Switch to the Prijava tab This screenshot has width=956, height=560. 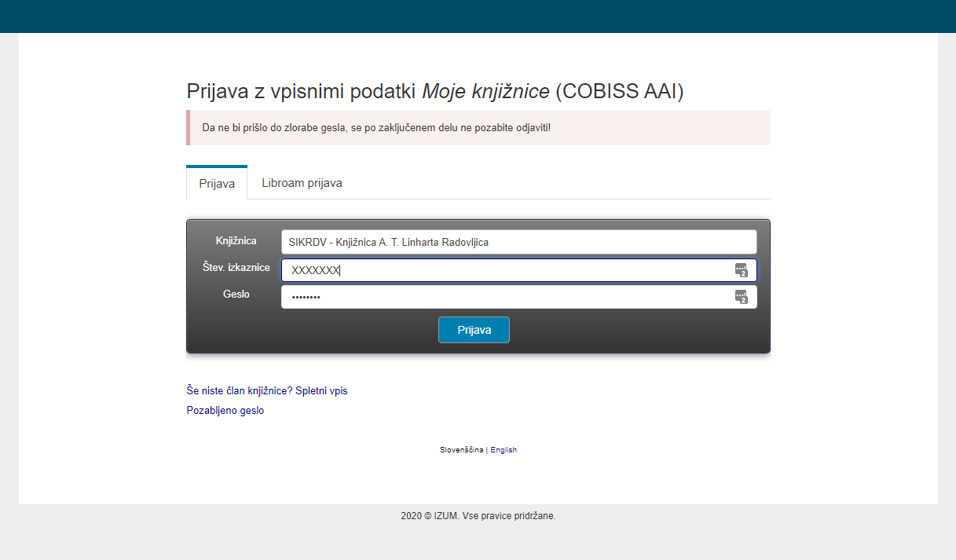click(217, 183)
